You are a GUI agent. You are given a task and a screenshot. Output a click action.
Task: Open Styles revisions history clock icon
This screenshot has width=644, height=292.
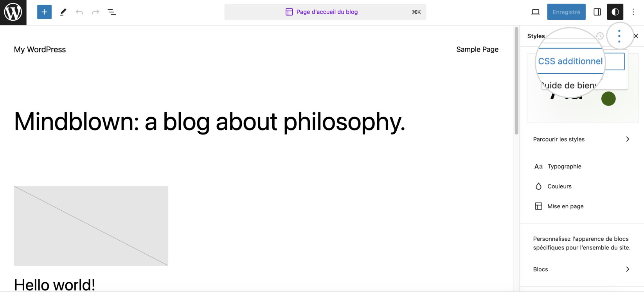click(600, 36)
